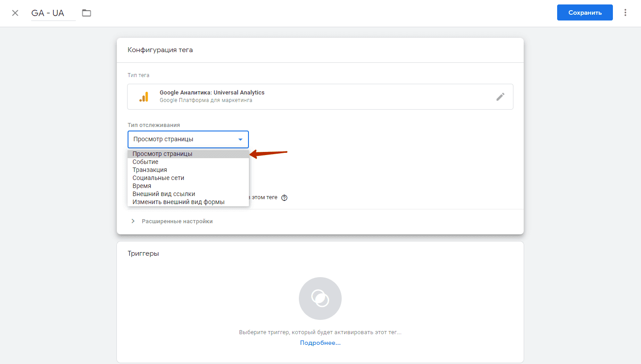641x364 pixels.
Task: Select Внешний вид ссылки option
Action: pyautogui.click(x=188, y=194)
